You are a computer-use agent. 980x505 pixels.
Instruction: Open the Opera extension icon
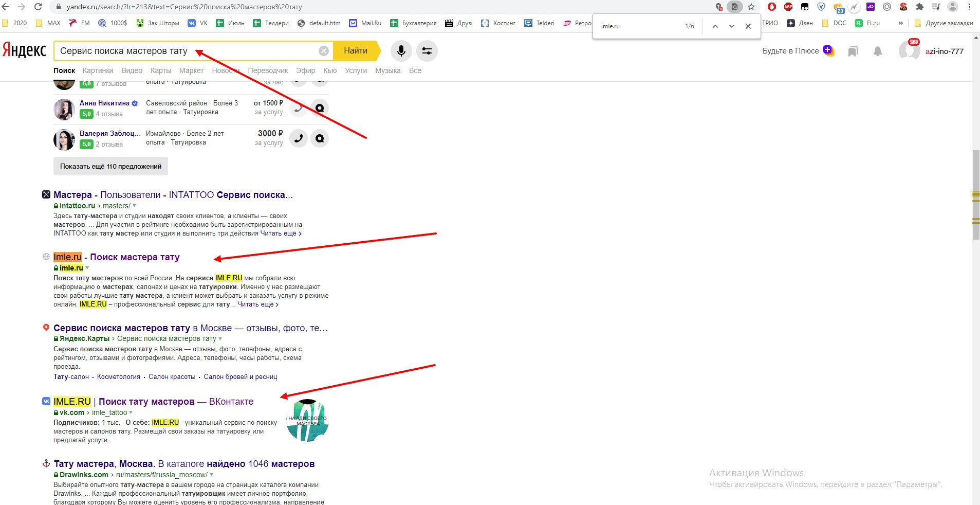(772, 7)
